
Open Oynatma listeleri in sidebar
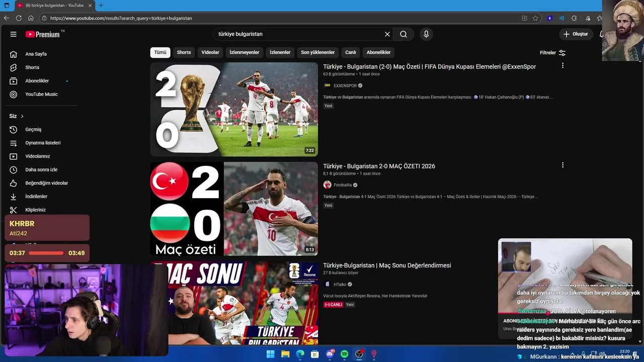[43, 143]
